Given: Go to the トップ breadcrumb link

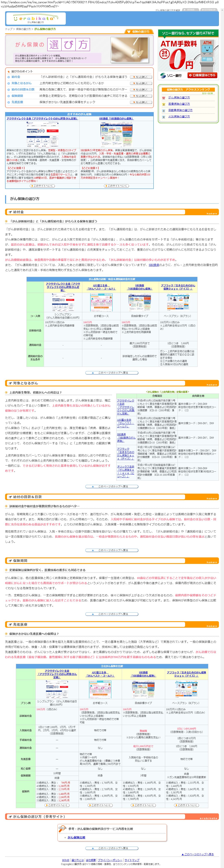Looking at the screenshot, I should [8, 29].
